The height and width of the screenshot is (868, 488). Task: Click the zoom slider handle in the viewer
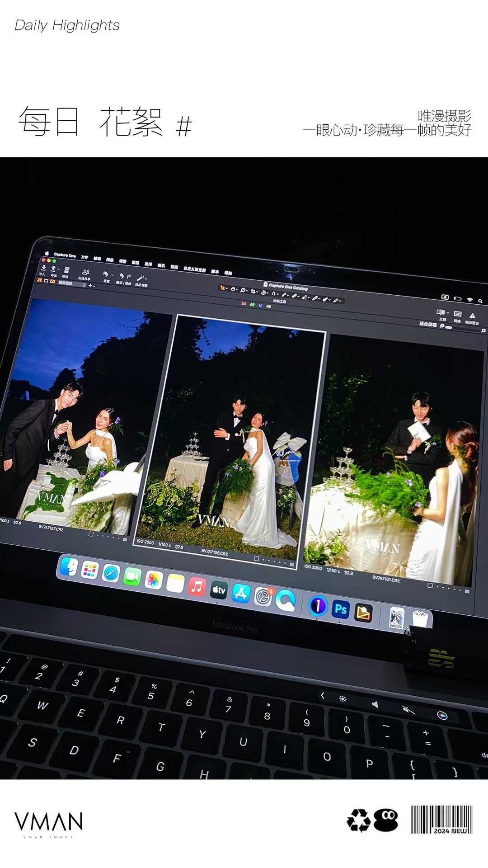pyautogui.click(x=448, y=326)
